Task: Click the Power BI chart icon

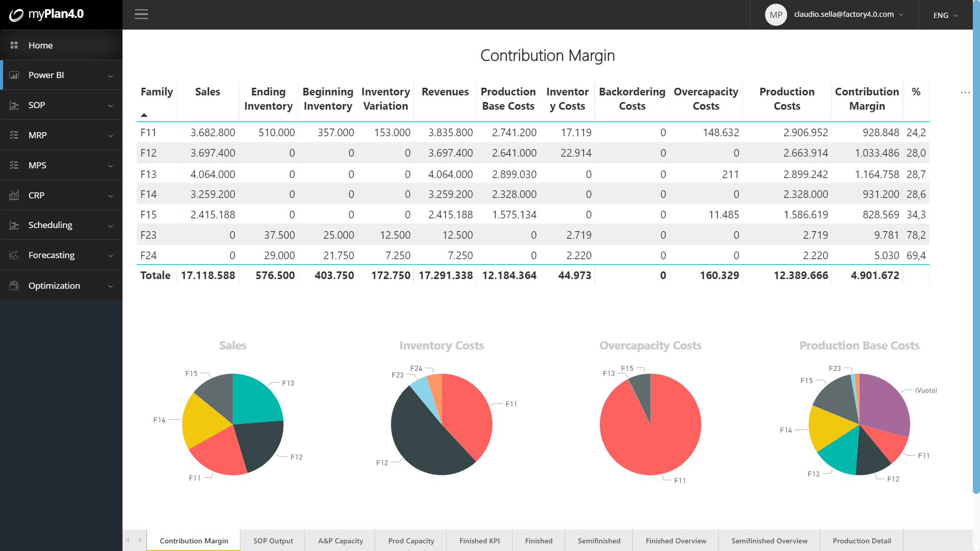Action: coord(14,75)
